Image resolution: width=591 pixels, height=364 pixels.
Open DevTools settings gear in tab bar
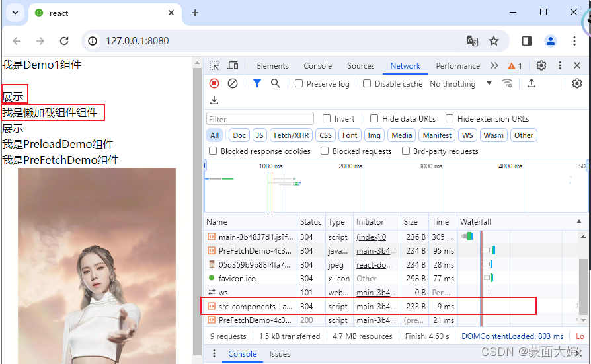pyautogui.click(x=541, y=65)
